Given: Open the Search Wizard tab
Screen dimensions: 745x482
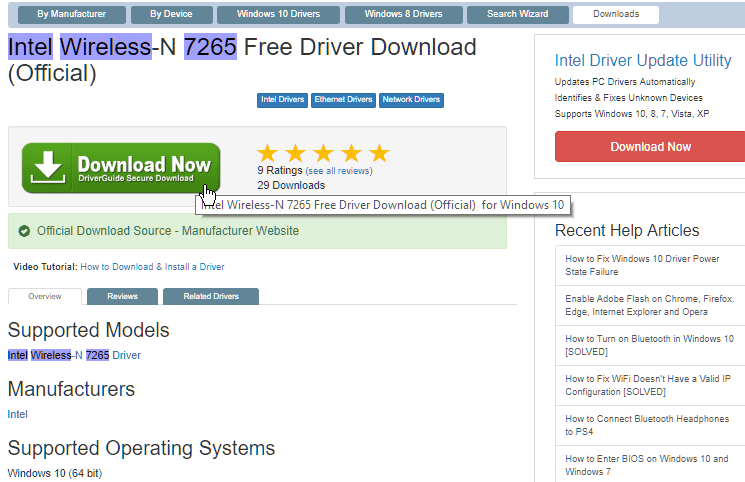Looking at the screenshot, I should (517, 14).
